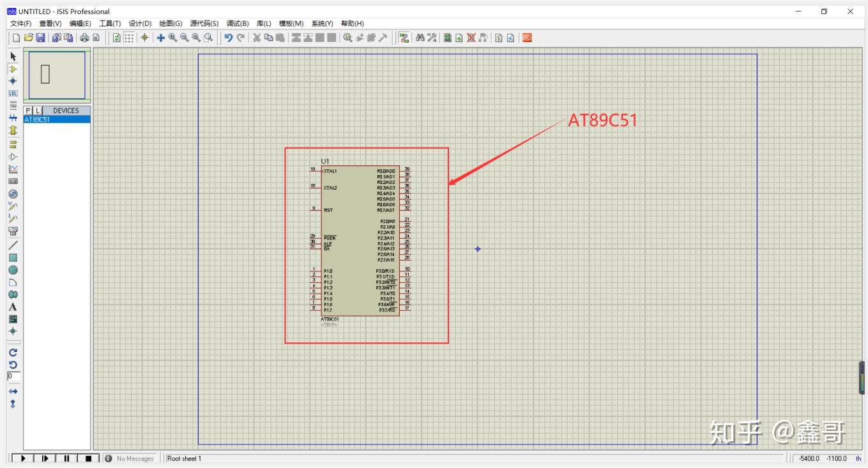Expand the 模板(M) template menu

click(291, 24)
